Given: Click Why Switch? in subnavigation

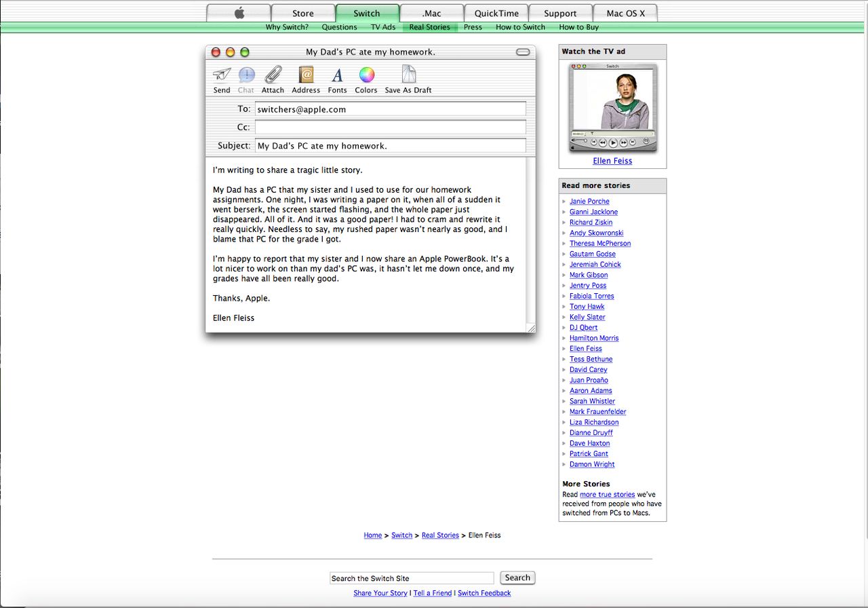Looking at the screenshot, I should click(287, 27).
